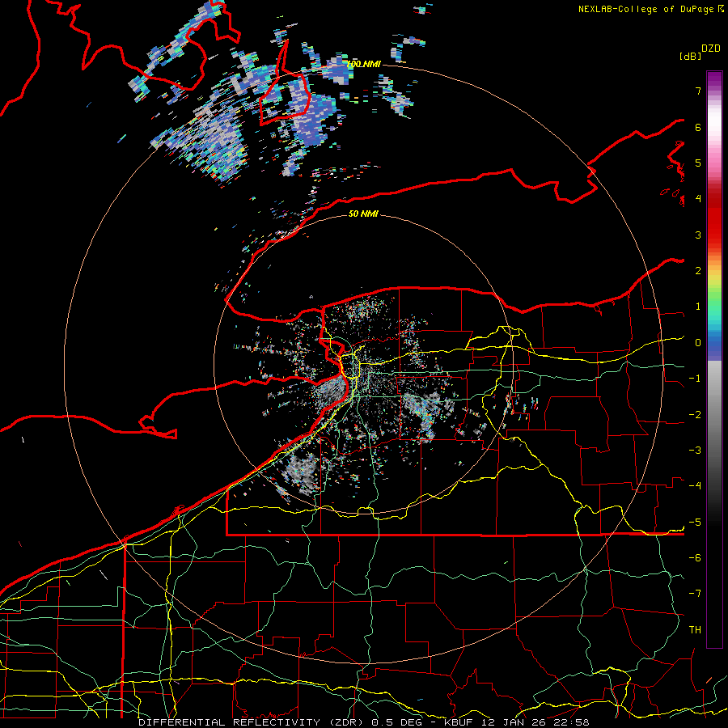The image size is (728, 728).
Task: Click the TH threshold label on scale
Action: point(695,630)
